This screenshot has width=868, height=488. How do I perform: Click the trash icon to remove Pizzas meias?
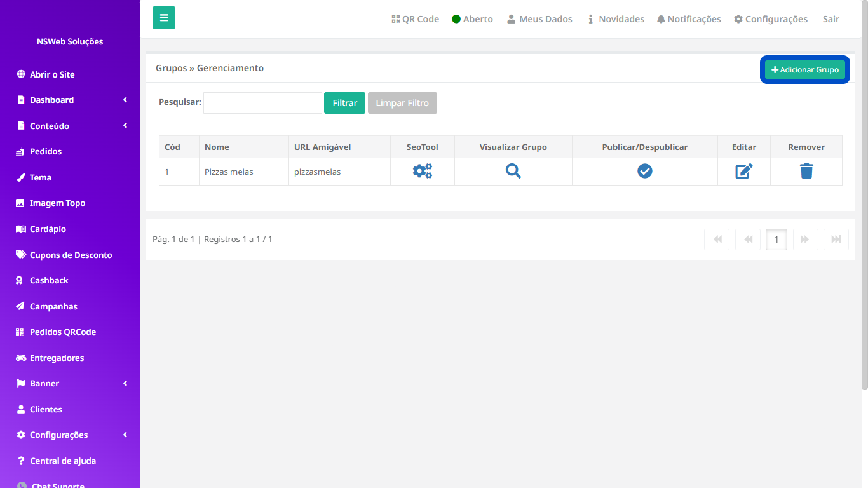[806, 171]
